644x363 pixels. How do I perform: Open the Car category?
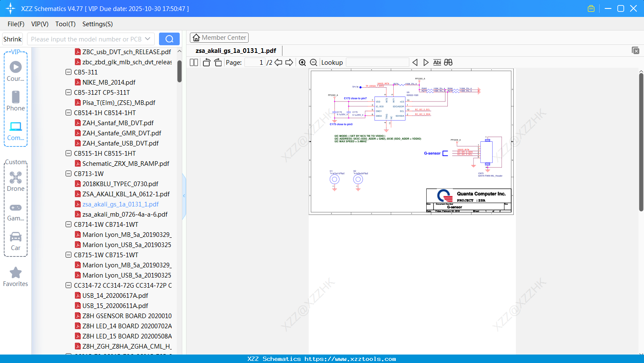pyautogui.click(x=16, y=241)
